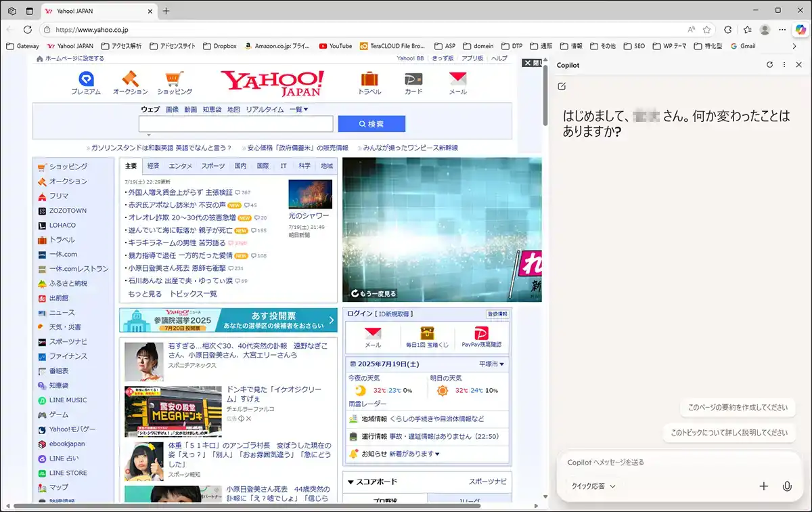Open the read aloud icon in address bar

692,30
